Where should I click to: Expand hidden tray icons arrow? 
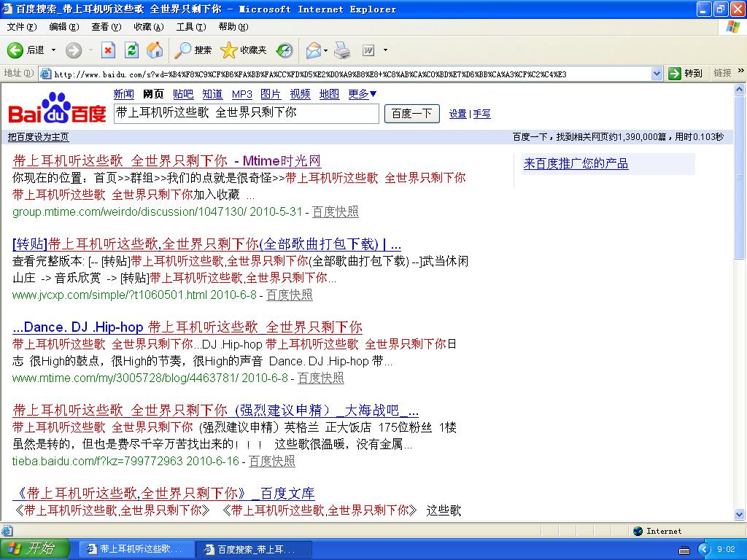point(704,550)
